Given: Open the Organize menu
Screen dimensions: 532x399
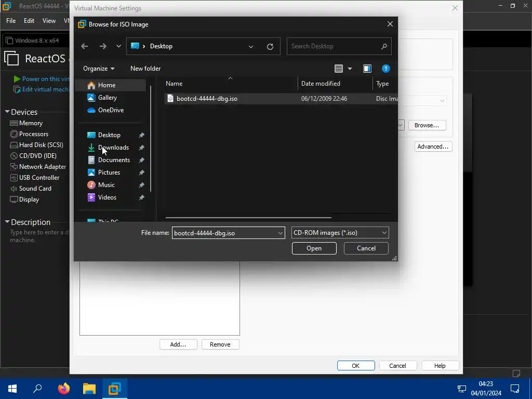Looking at the screenshot, I should (x=99, y=69).
